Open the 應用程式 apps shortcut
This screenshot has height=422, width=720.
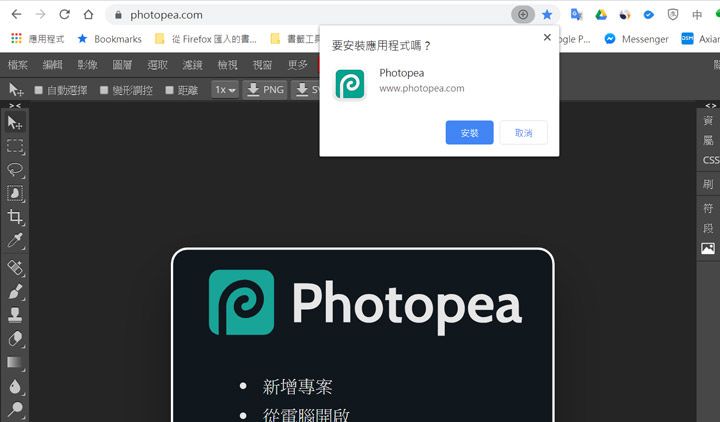coord(37,39)
